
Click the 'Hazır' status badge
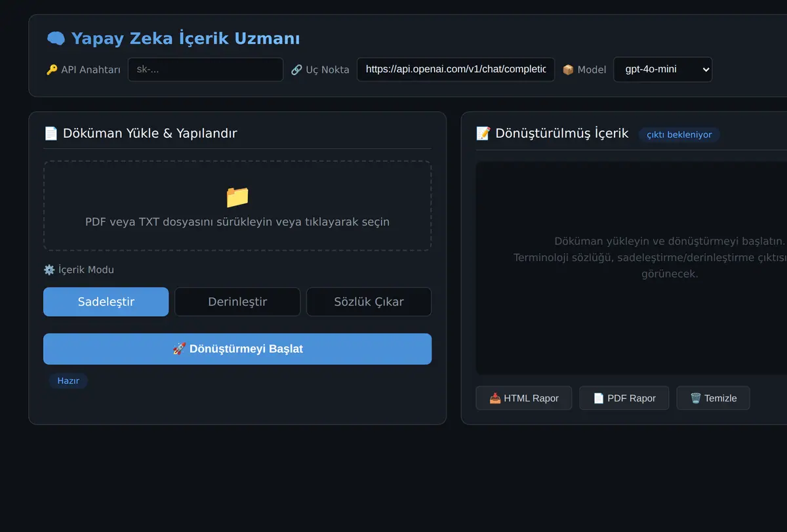pos(68,381)
